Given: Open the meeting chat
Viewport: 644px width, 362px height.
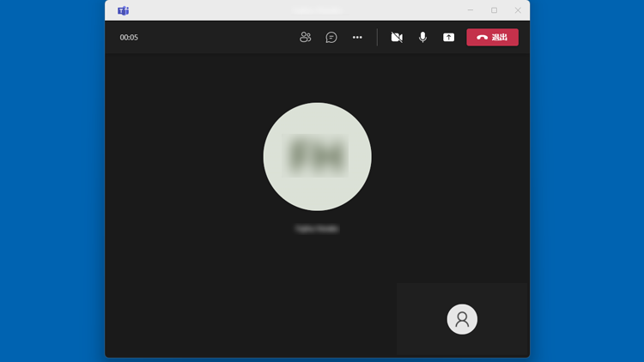Looking at the screenshot, I should (x=331, y=37).
